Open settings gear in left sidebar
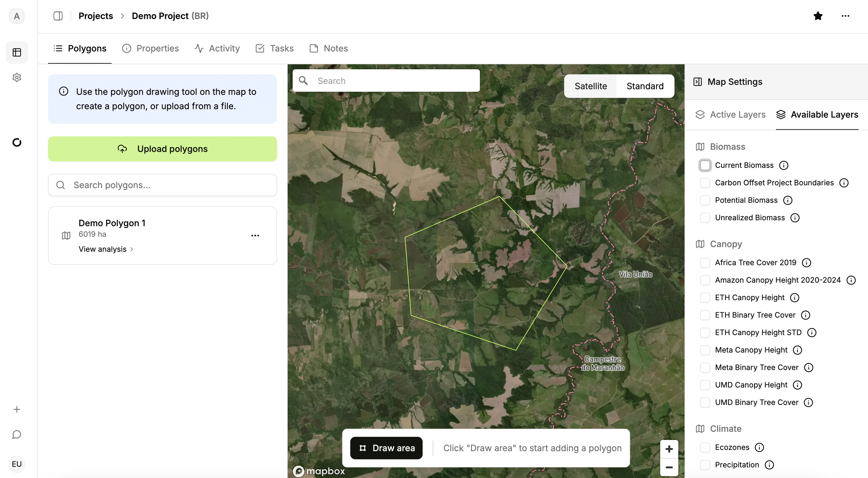 [x=17, y=77]
